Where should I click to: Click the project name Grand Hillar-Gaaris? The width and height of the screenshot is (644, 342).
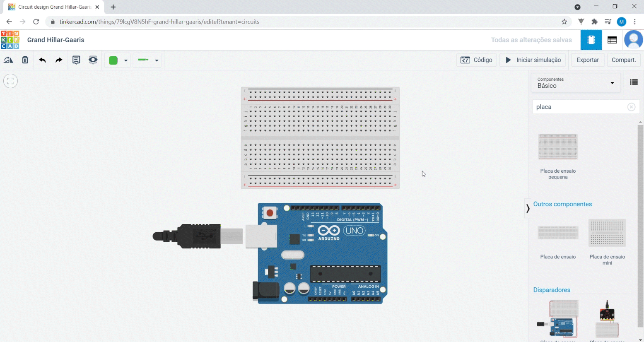click(56, 40)
